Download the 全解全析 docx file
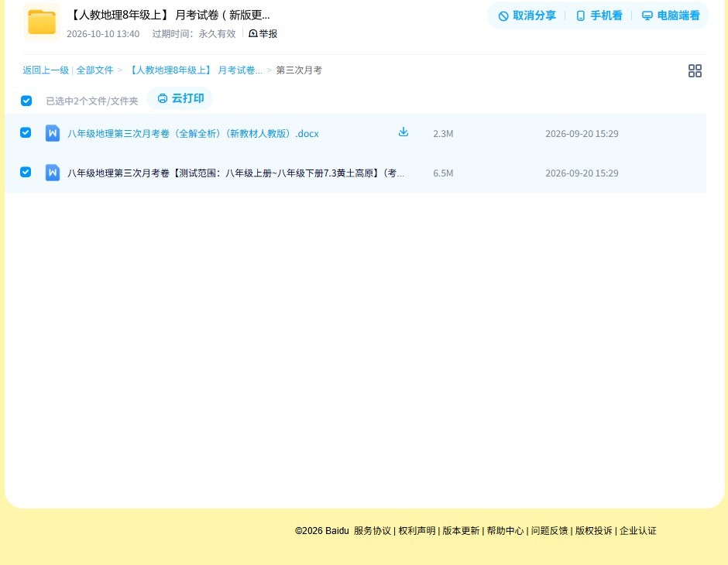This screenshot has height=565, width=728. pos(403,132)
